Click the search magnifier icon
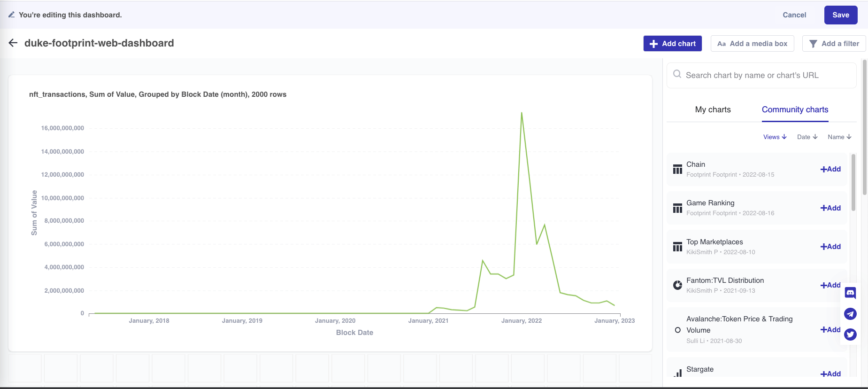The height and width of the screenshot is (389, 868). click(677, 74)
